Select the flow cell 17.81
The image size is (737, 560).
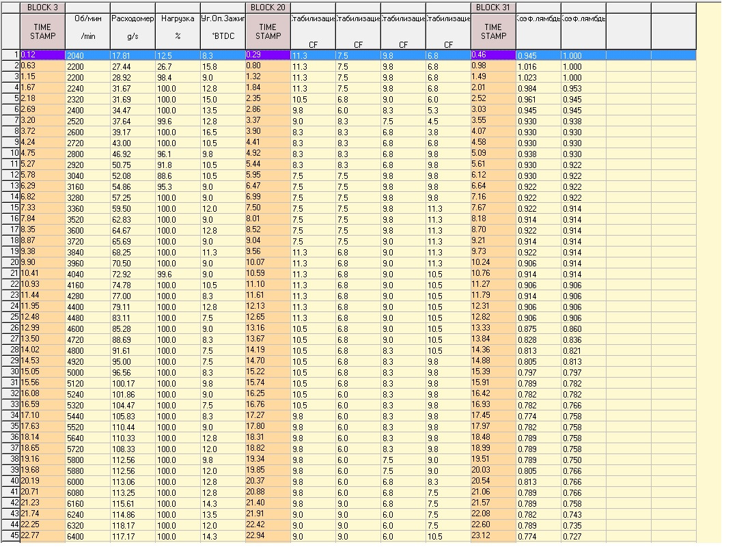click(x=133, y=55)
